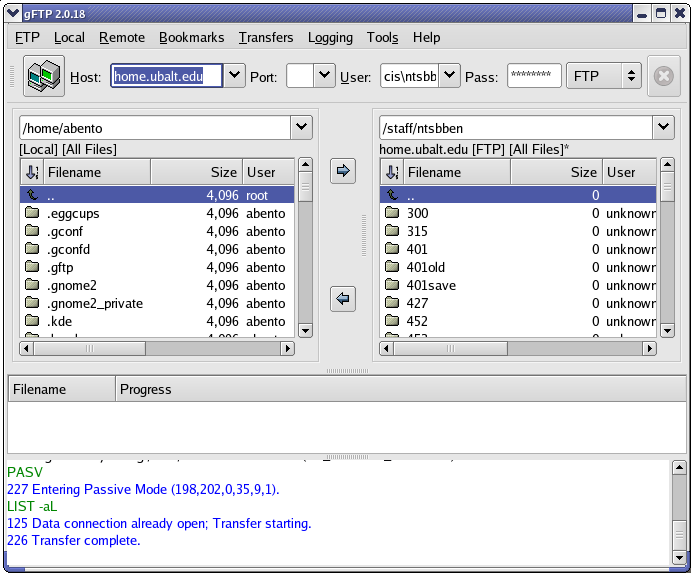Screen dimensions: 691x573
Task: Open the User history dropdown
Action: [x=449, y=76]
